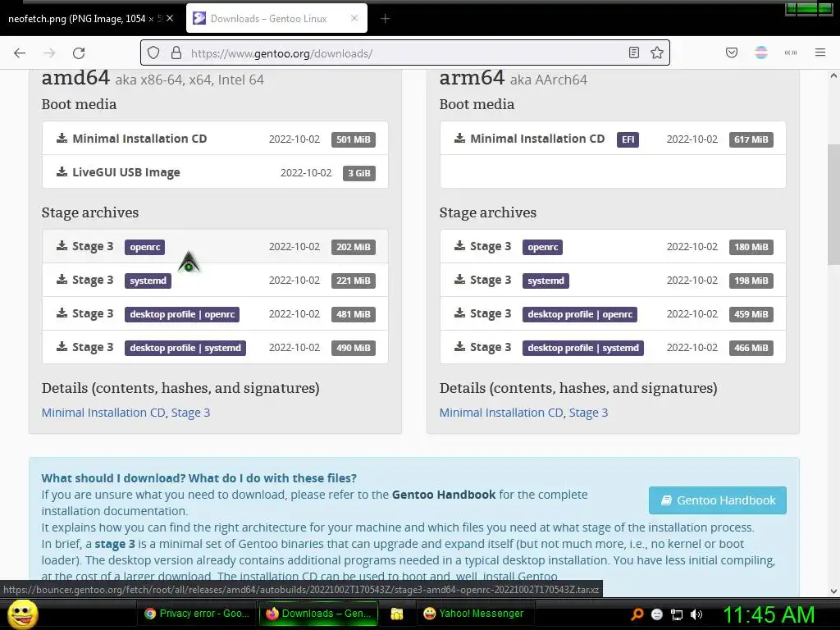Switch to Privacy error Chrome taskbar window
840x630 pixels.
point(197,614)
